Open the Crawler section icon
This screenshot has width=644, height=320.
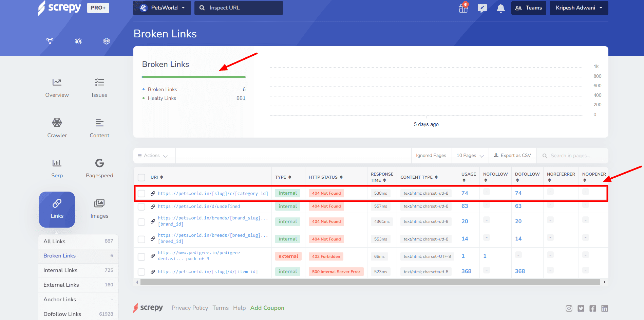(x=57, y=123)
